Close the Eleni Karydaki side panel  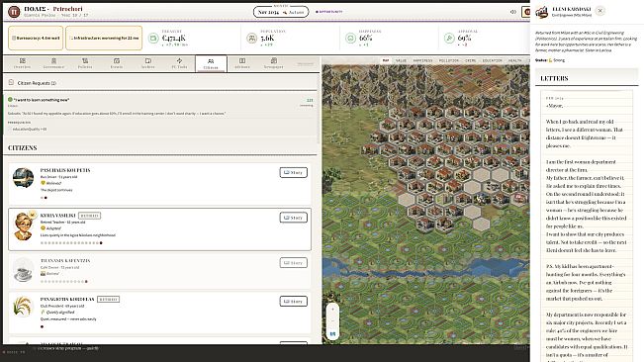point(600,11)
